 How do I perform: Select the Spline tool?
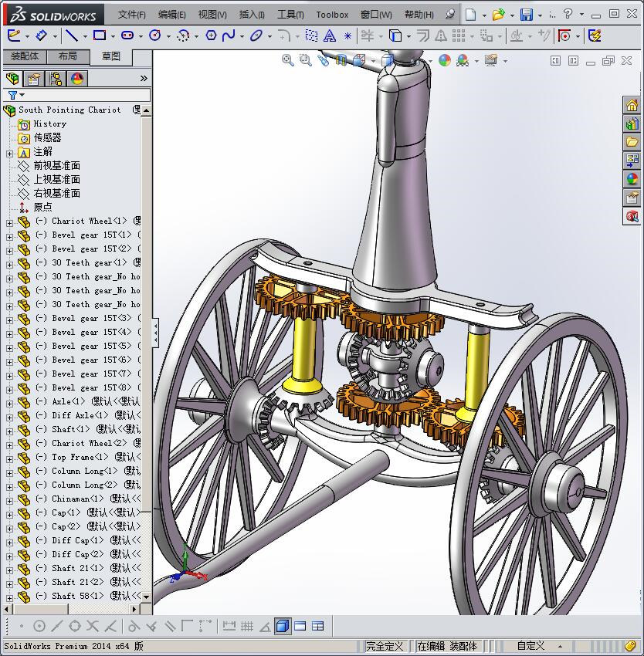click(229, 36)
